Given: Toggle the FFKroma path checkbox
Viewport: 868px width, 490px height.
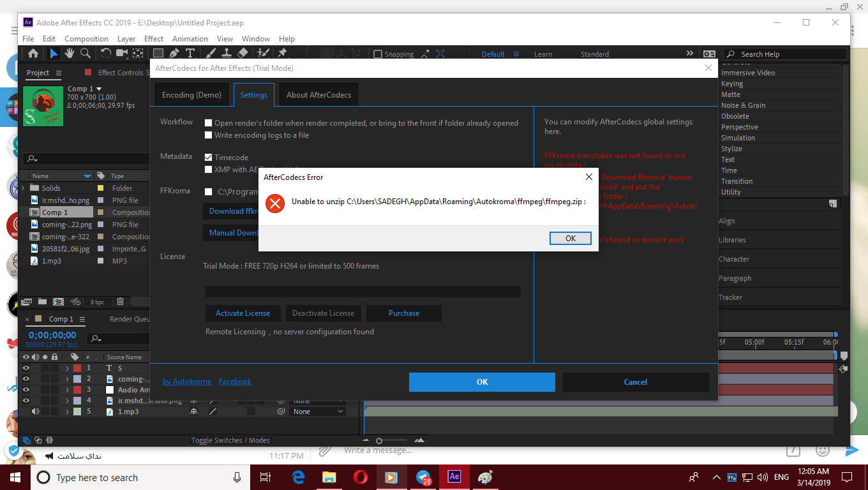Looking at the screenshot, I should pyautogui.click(x=209, y=191).
